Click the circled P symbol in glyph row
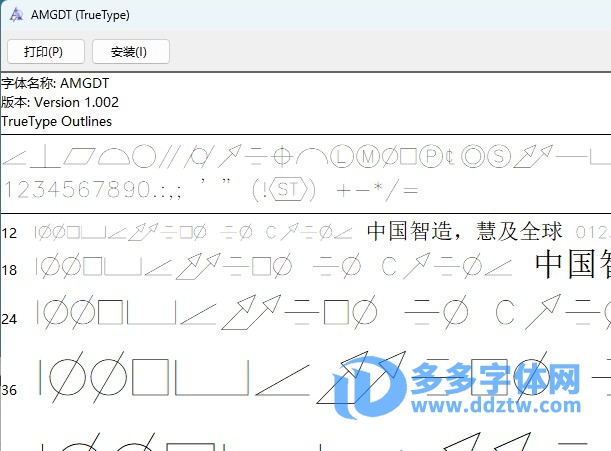This screenshot has height=451, width=611. coord(431,156)
